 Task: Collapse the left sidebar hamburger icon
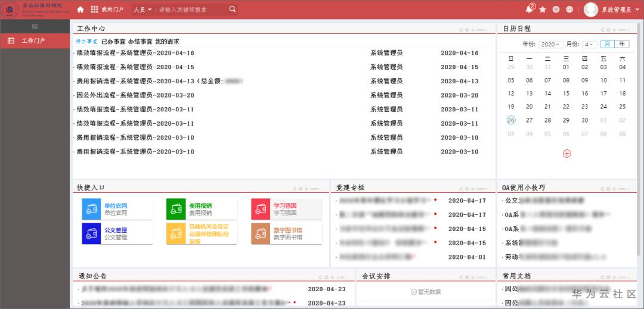pos(35,26)
